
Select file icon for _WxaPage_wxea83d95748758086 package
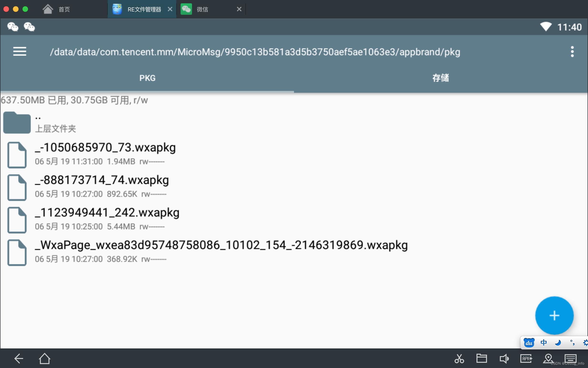point(17,253)
